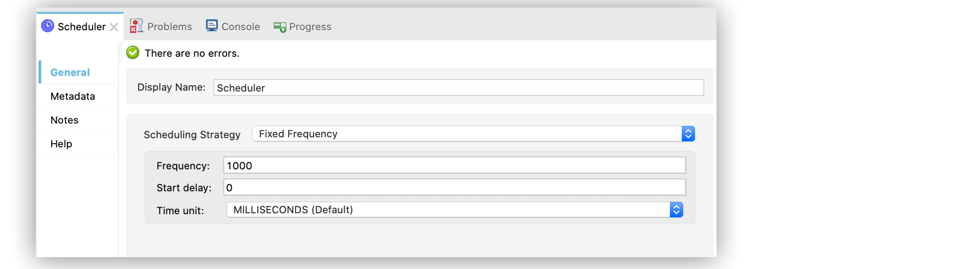The height and width of the screenshot is (269, 980).
Task: Expand the Scheduling Strategy dropdown
Action: click(x=474, y=134)
